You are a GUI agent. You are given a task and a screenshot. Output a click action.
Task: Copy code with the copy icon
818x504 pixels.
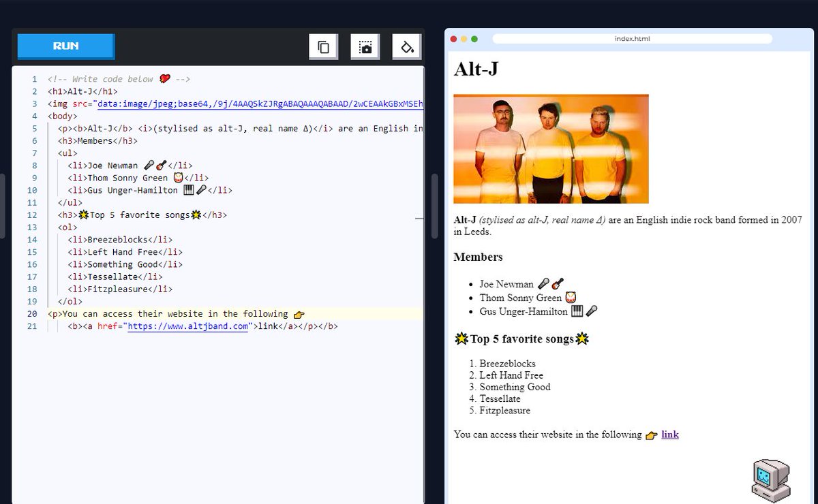(324, 47)
